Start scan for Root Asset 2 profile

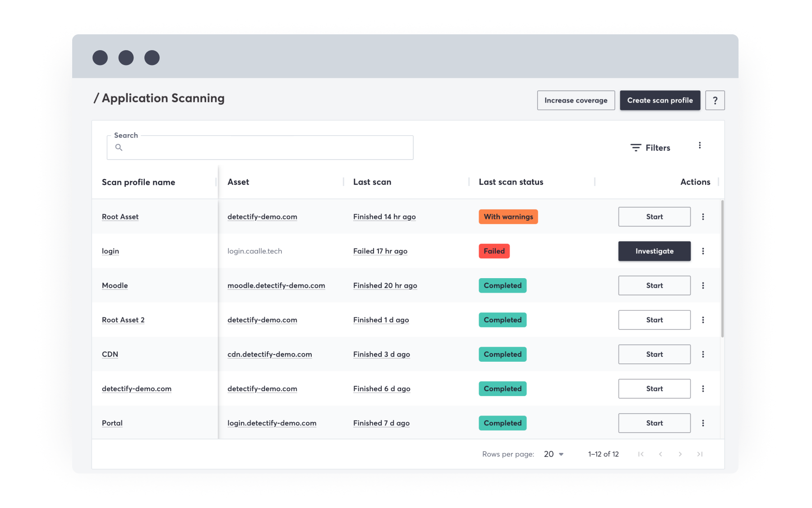pos(654,320)
